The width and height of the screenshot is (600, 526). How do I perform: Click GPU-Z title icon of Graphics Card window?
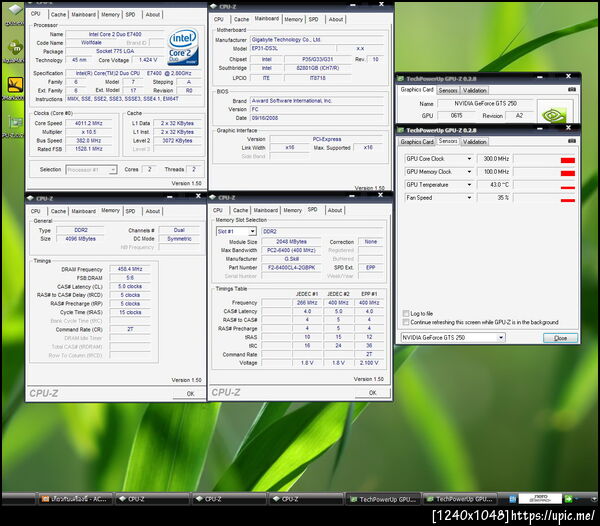pyautogui.click(x=401, y=78)
